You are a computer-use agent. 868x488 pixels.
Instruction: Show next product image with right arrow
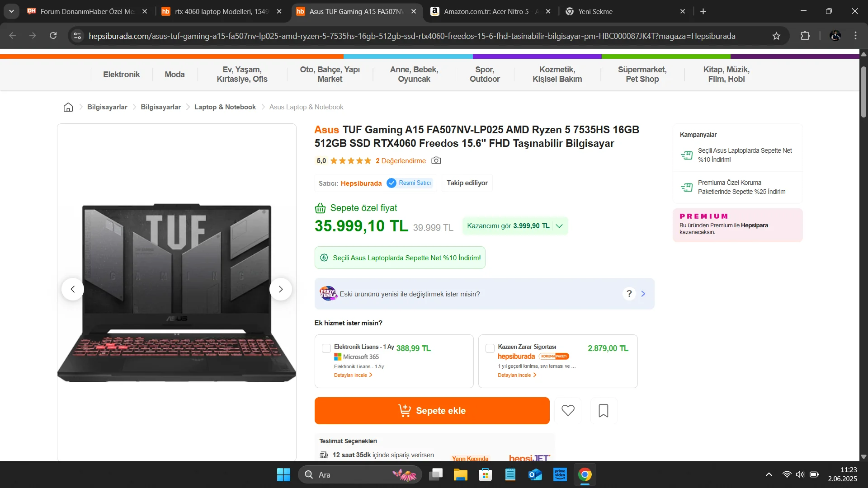[280, 289]
